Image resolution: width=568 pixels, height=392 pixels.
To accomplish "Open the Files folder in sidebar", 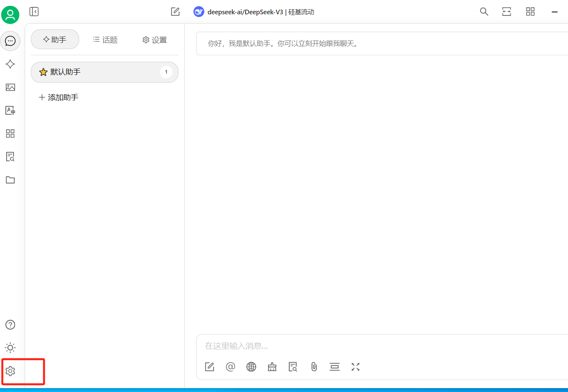I will (10, 180).
